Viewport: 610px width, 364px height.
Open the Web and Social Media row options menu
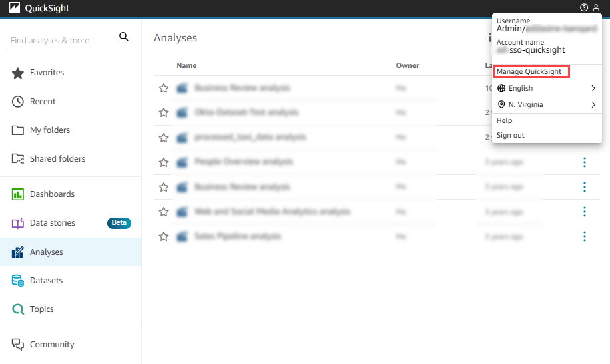(584, 212)
